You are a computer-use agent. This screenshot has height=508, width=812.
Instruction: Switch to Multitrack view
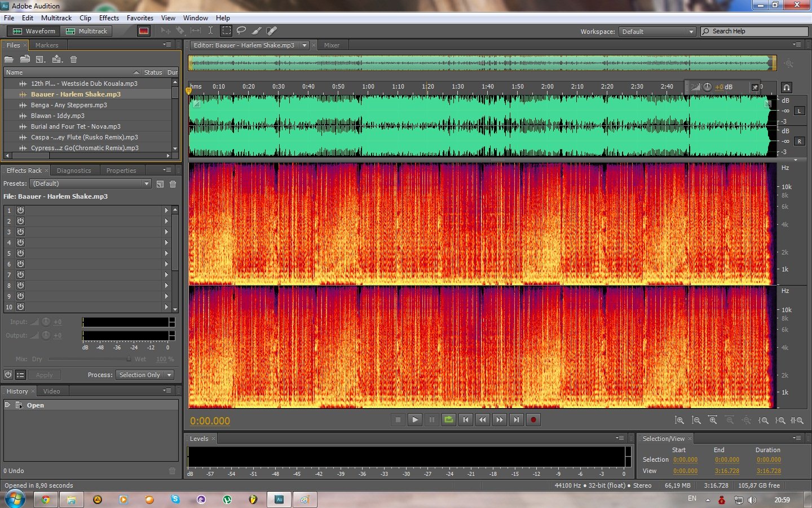click(86, 31)
